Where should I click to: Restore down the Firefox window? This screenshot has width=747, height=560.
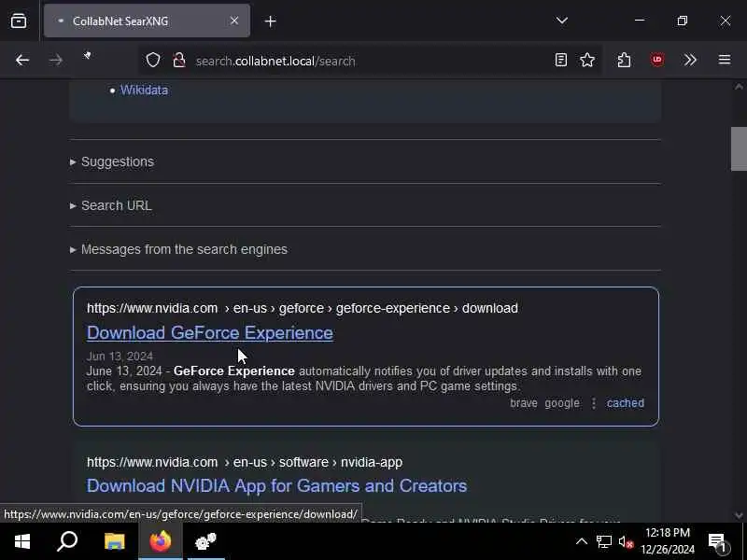tap(683, 21)
